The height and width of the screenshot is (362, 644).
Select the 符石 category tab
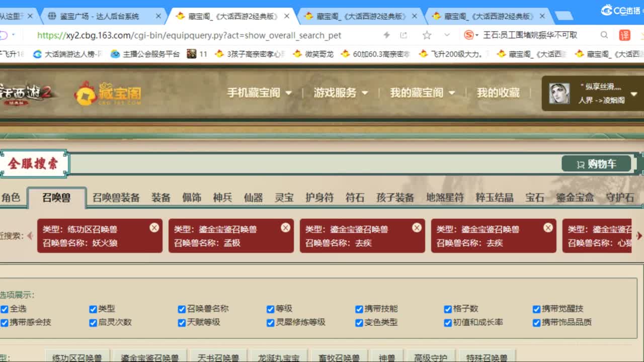355,198
